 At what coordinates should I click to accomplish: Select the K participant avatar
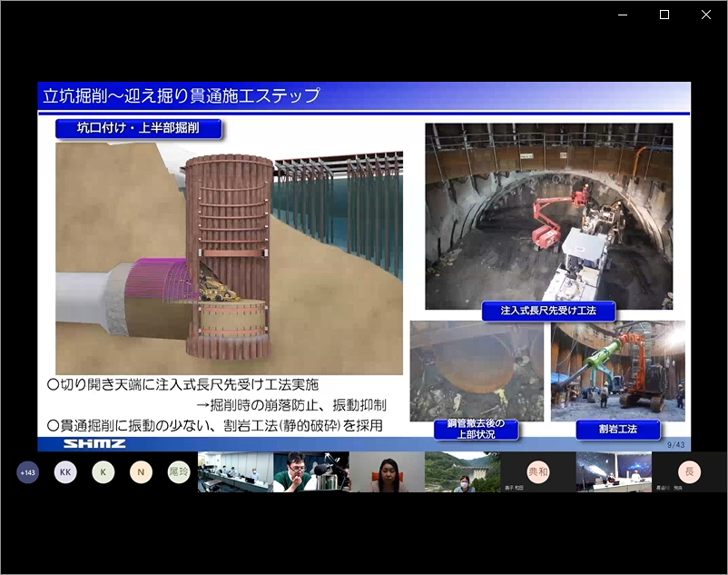(103, 472)
